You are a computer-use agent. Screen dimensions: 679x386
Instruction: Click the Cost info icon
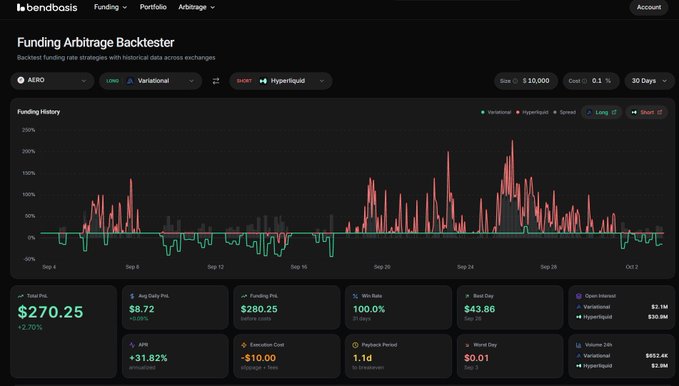[x=585, y=81]
